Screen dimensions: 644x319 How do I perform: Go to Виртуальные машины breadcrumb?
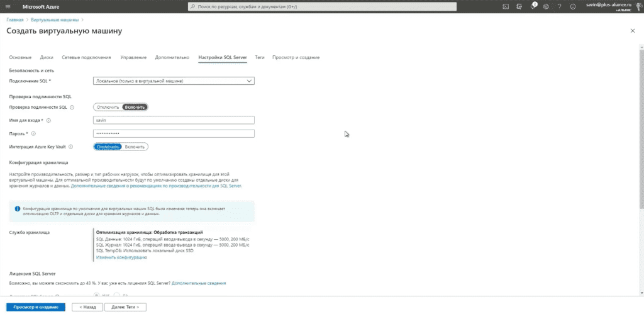point(55,20)
